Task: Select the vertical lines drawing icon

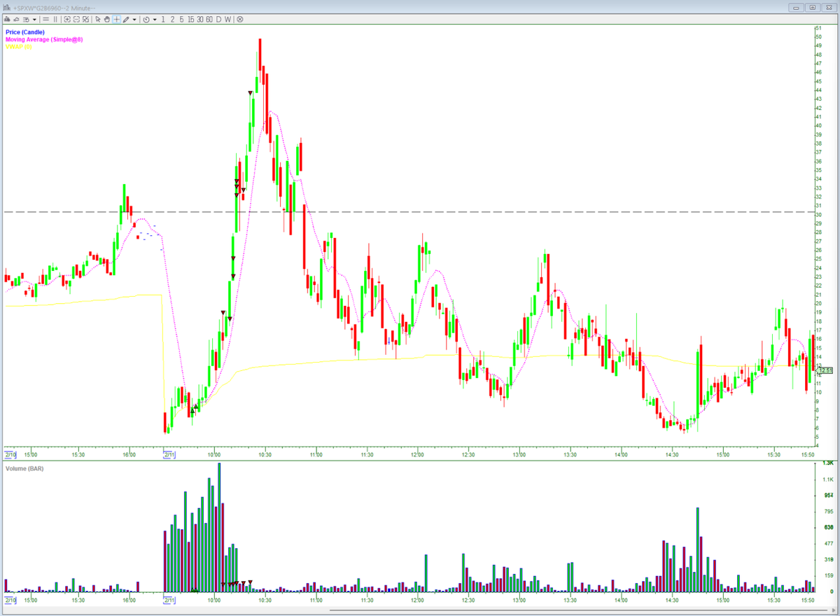Action: pyautogui.click(x=55, y=20)
